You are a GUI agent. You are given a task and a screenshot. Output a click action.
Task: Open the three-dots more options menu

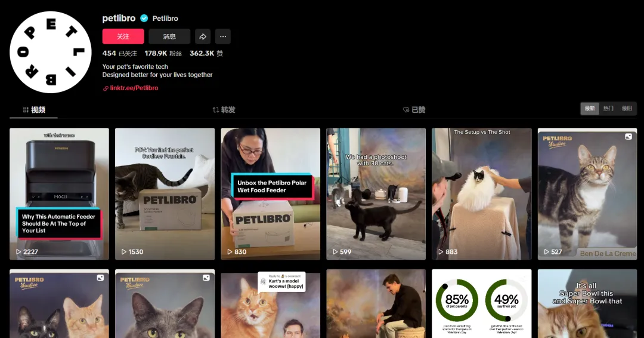222,36
